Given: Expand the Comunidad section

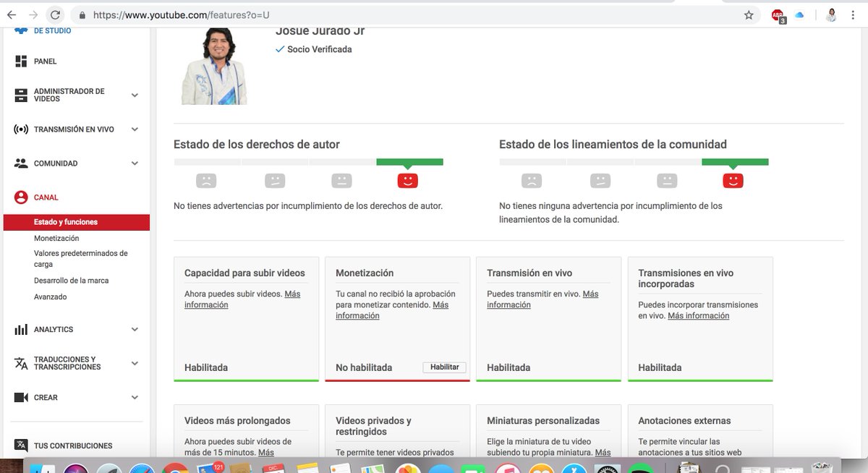Looking at the screenshot, I should [x=135, y=163].
